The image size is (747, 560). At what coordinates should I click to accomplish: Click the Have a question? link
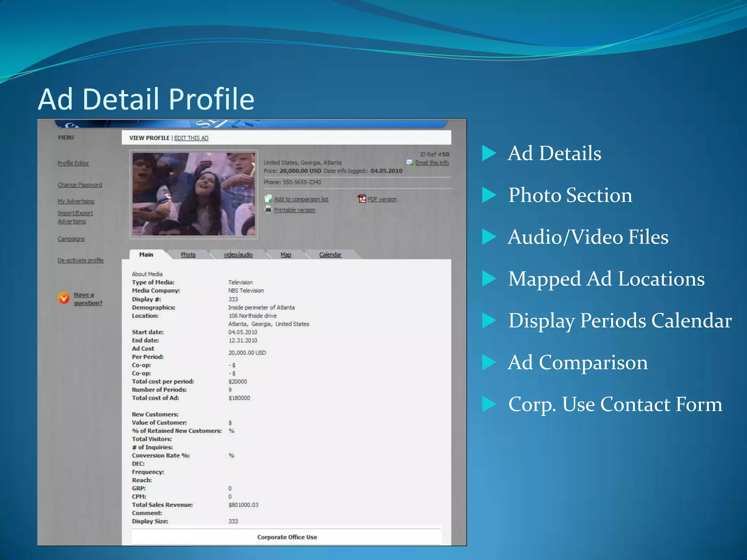[88, 299]
